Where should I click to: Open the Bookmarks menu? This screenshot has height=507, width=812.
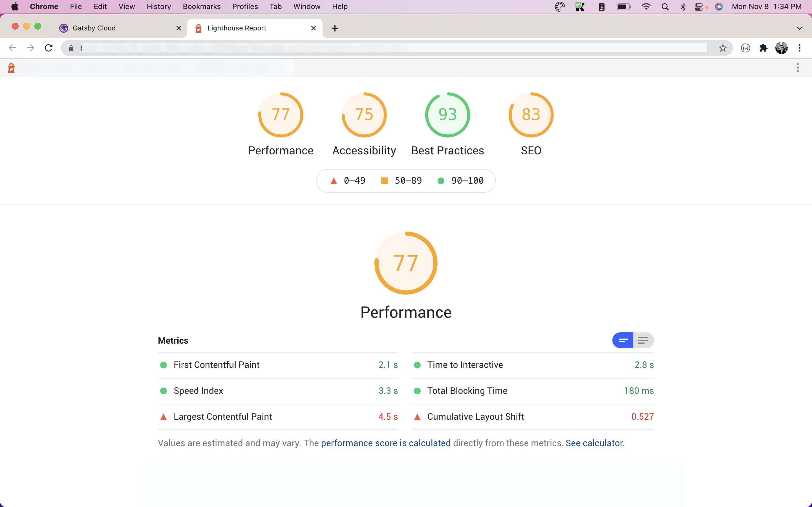201,7
